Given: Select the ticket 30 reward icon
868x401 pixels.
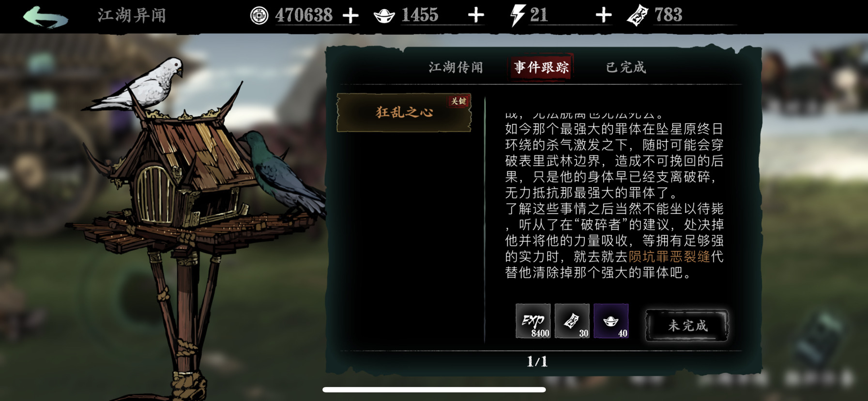Looking at the screenshot, I should [572, 321].
